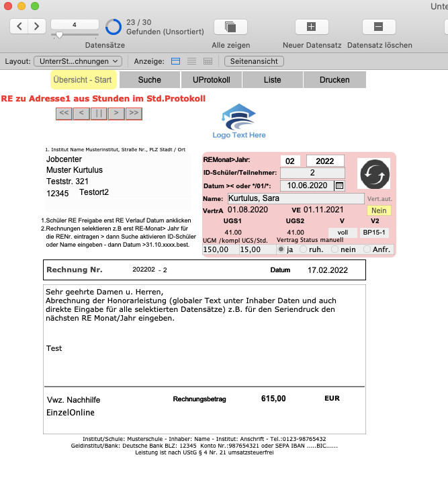Image resolution: width=448 pixels, height=484 pixels.
Task: Select the 'nein' contract status radio
Action: point(334,249)
